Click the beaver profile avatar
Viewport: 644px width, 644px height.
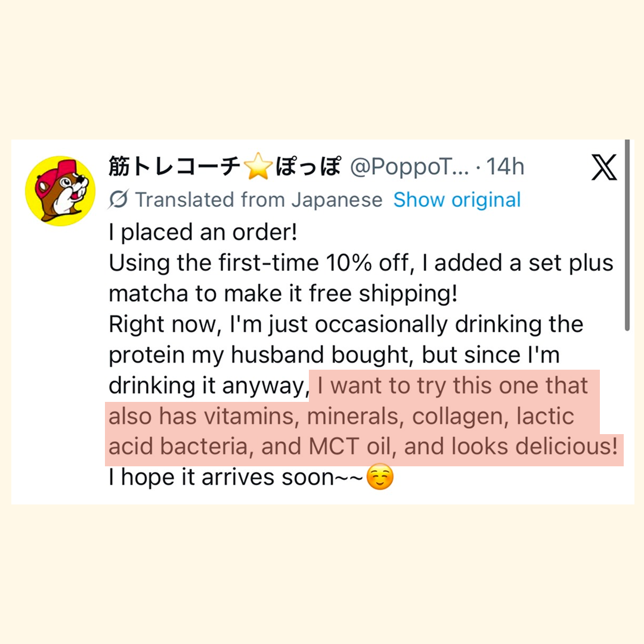(x=60, y=191)
